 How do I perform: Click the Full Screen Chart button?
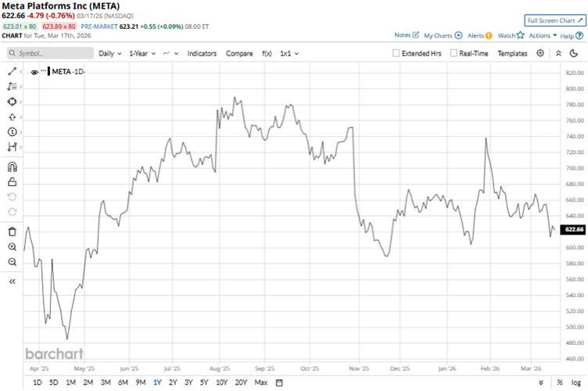click(x=555, y=20)
